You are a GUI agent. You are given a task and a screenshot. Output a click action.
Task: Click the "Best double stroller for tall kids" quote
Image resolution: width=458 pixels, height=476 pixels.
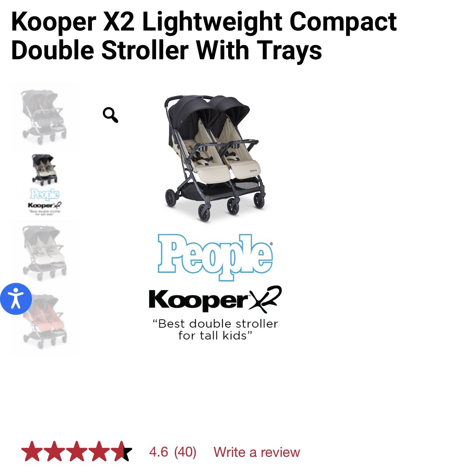215,329
